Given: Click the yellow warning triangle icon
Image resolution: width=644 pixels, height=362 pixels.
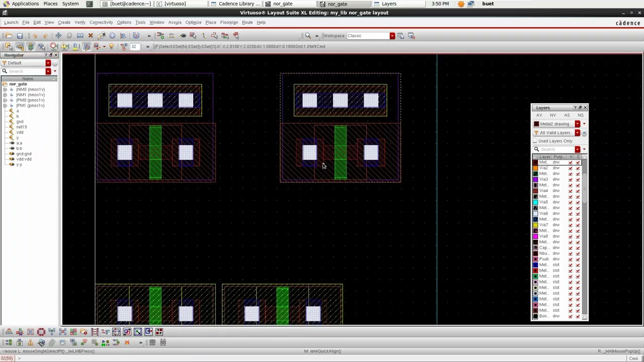Looking at the screenshot, I should [x=64, y=46].
